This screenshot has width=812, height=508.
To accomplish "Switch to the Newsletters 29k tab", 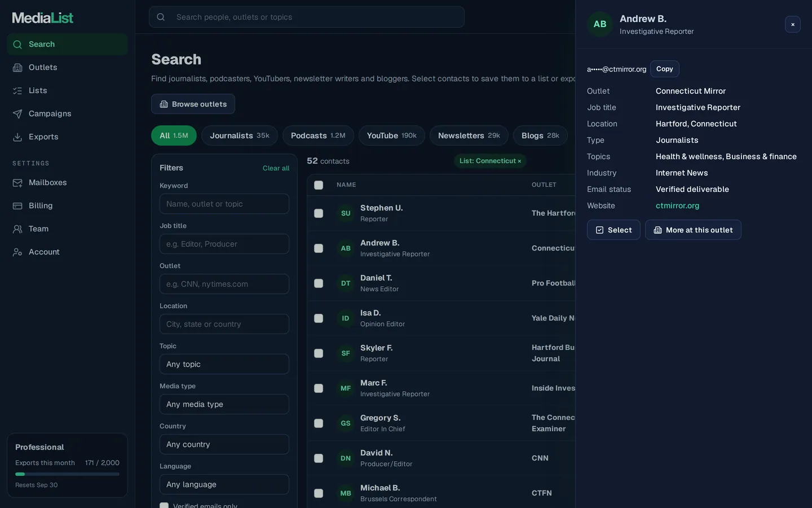I will tap(469, 135).
